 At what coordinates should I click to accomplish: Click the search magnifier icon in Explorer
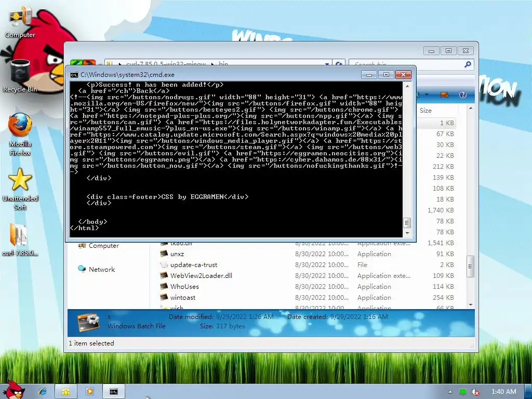pos(468,63)
